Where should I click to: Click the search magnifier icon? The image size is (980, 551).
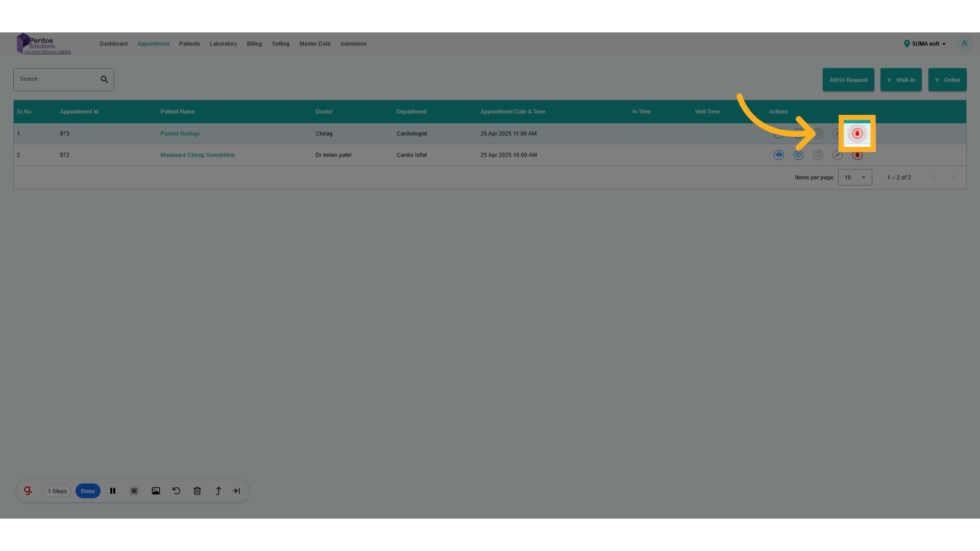tap(104, 79)
